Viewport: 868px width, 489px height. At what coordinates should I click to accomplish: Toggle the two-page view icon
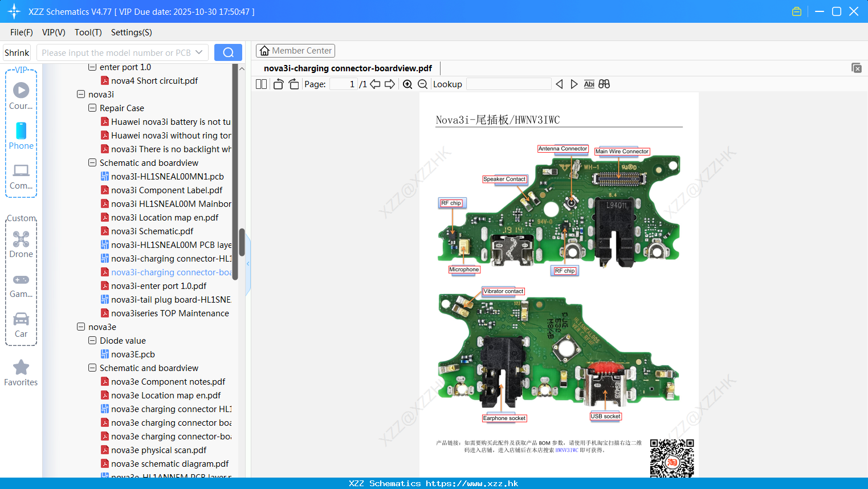(x=262, y=84)
